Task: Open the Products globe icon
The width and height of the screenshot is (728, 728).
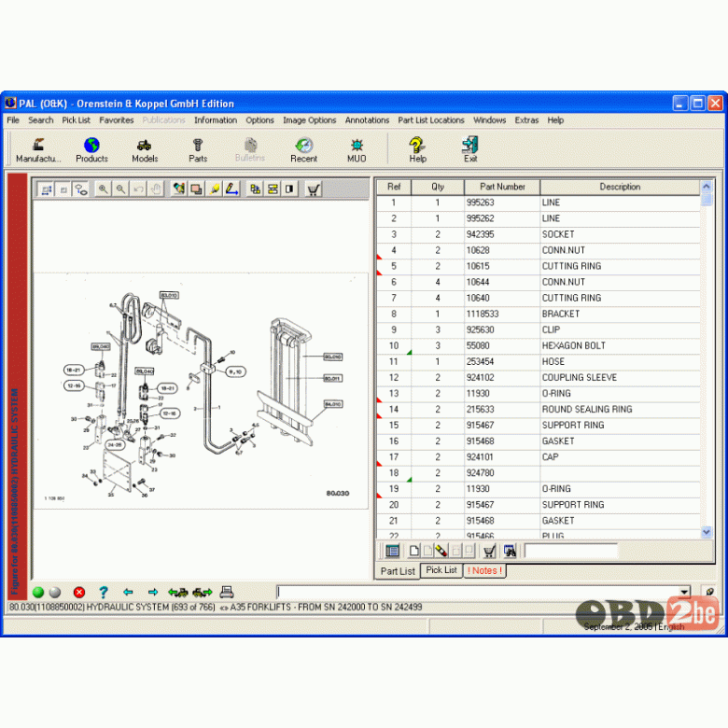Action: click(91, 150)
